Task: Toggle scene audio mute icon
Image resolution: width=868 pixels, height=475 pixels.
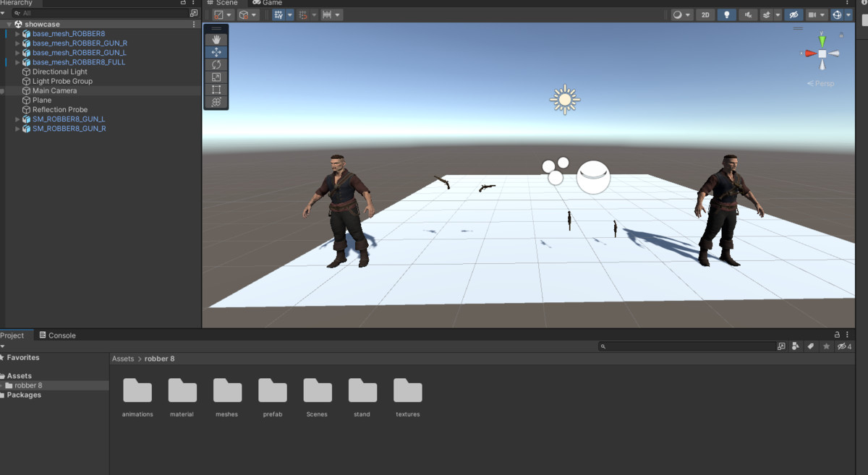Action: click(747, 14)
